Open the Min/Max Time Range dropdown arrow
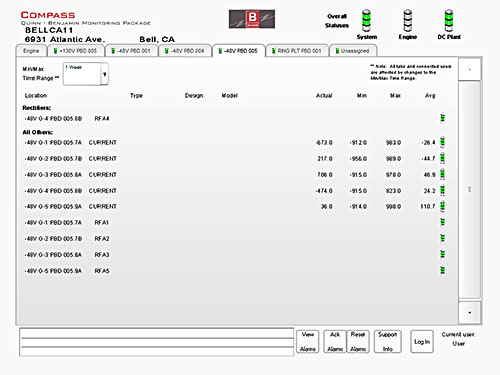This screenshot has height=375, width=500. [105, 74]
